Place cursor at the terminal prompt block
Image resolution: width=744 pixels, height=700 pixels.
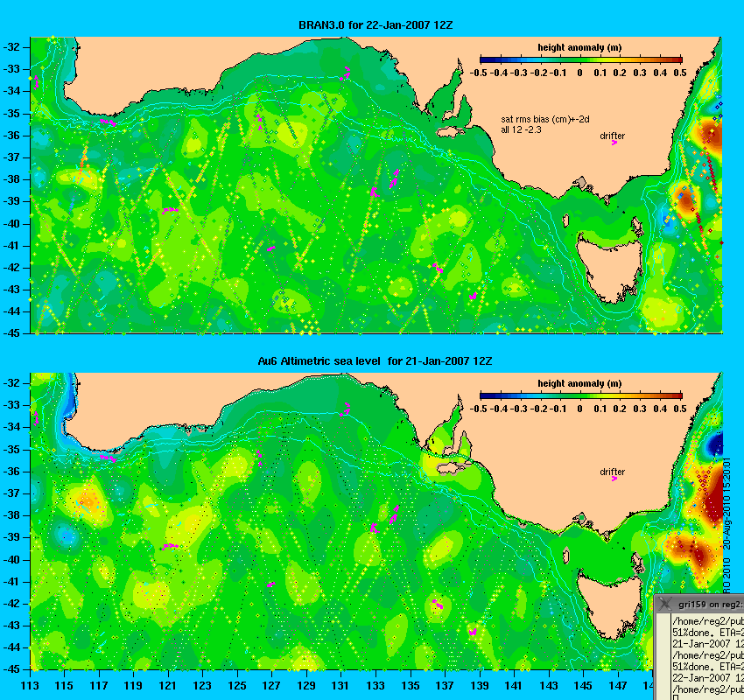[x=675, y=697]
